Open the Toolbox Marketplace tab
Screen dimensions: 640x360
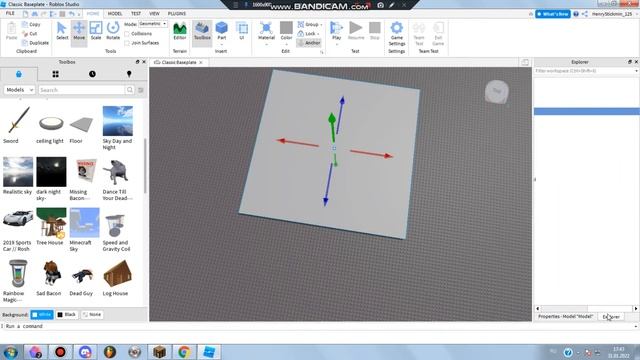pyautogui.click(x=19, y=74)
